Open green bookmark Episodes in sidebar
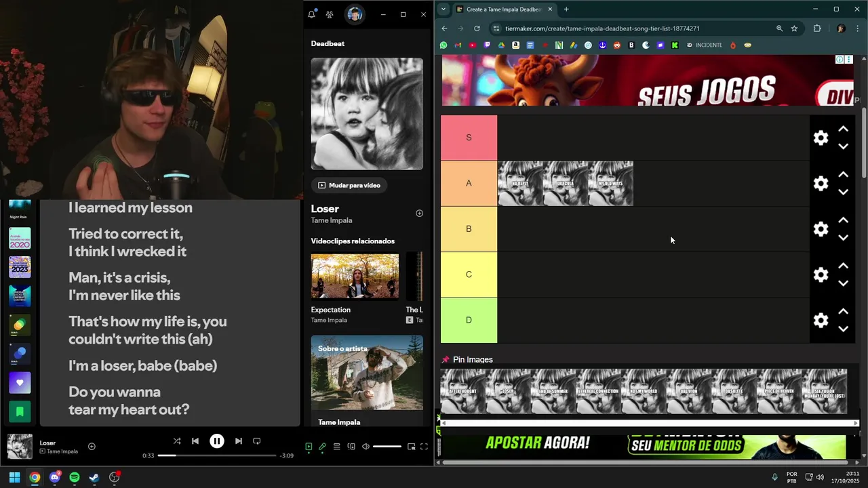The image size is (868, 488). (20, 411)
